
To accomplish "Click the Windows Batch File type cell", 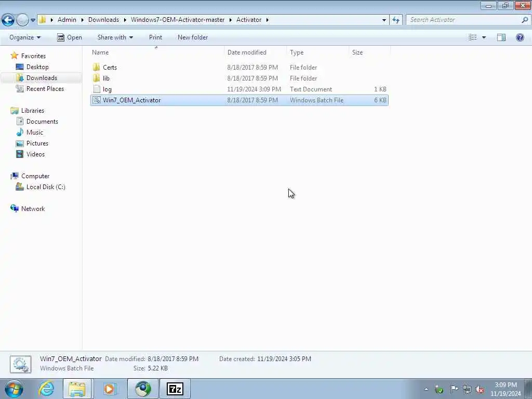I will 316,100.
